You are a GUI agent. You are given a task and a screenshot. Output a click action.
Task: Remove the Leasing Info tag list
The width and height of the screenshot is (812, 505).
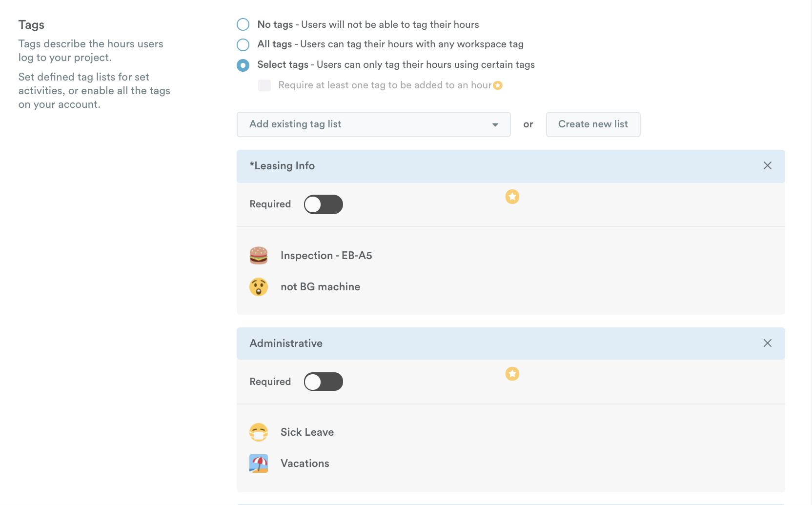[x=767, y=166]
